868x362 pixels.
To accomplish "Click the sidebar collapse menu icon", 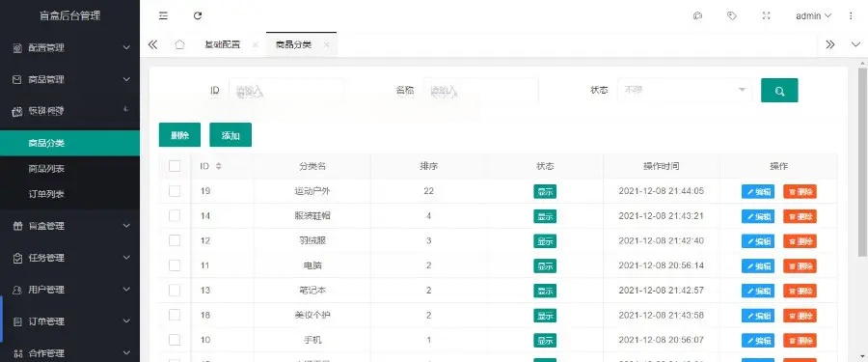I will 163,16.
